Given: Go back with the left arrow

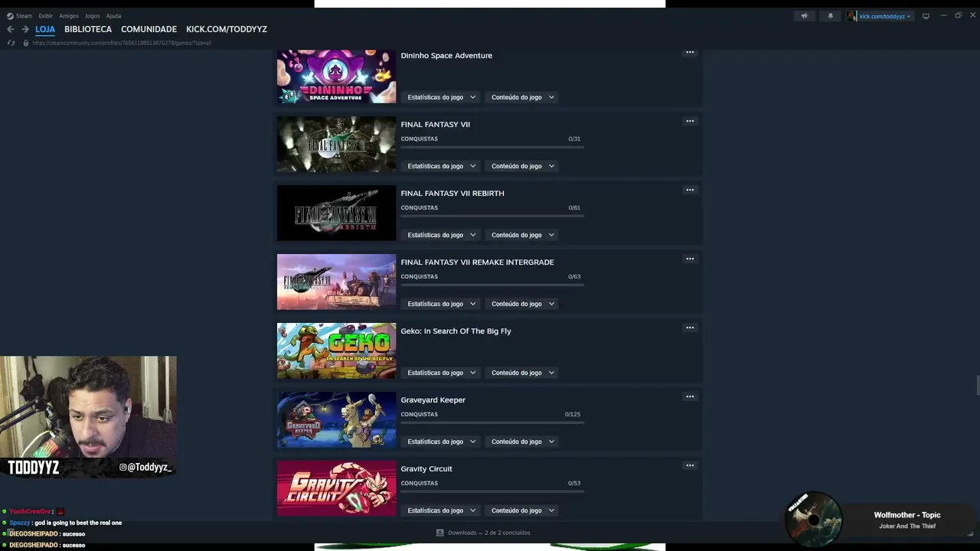Looking at the screenshot, I should pyautogui.click(x=11, y=29).
